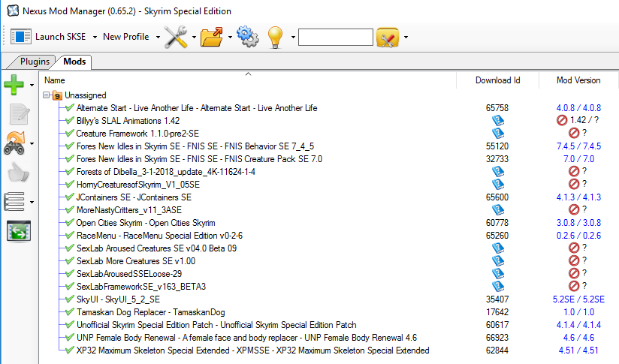
Task: Click download id 60617
Action: 497,324
